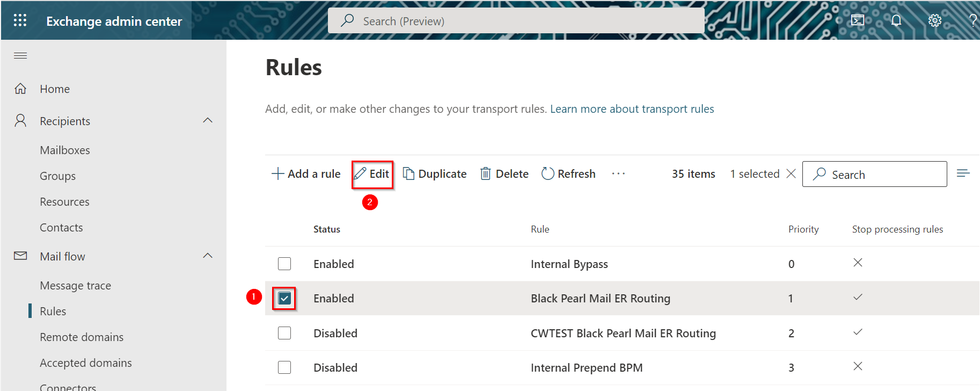
Task: Click the Delete trash icon
Action: [486, 173]
